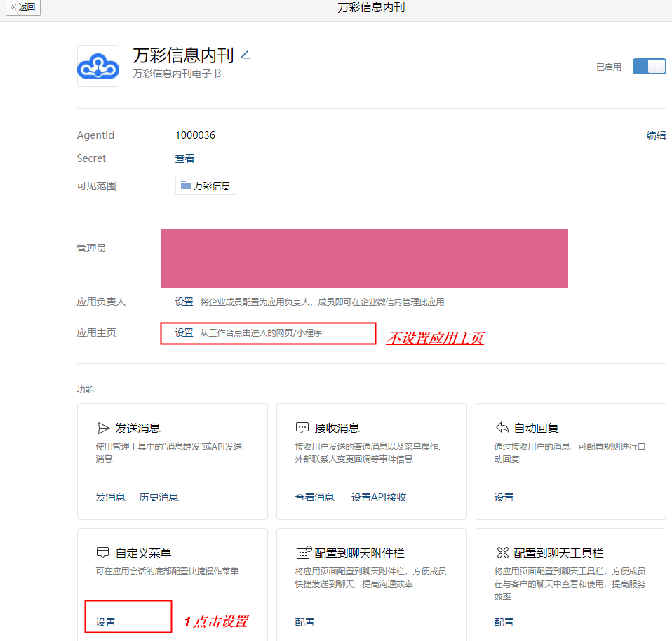The height and width of the screenshot is (641, 672).
Task: Click the 自定义菜单 card title
Action: [x=144, y=553]
